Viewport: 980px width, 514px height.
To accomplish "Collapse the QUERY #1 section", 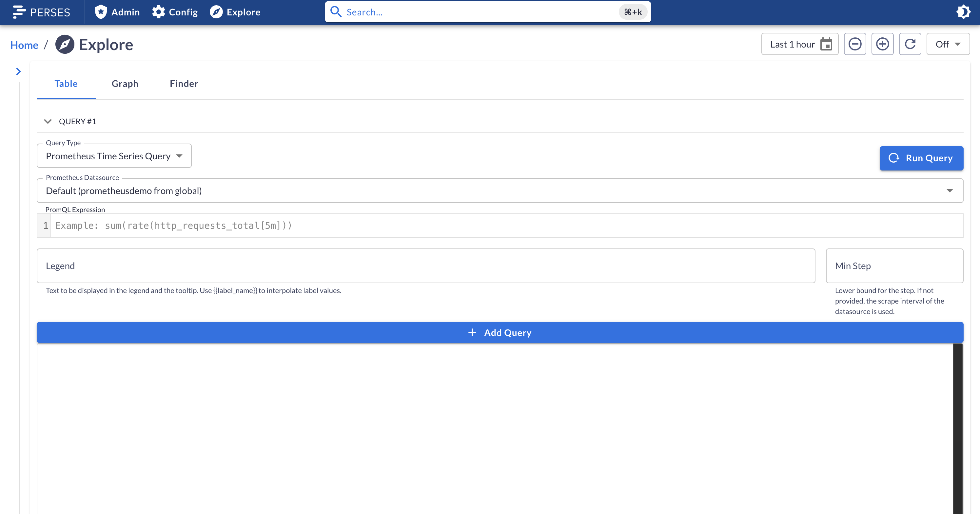I will [48, 121].
